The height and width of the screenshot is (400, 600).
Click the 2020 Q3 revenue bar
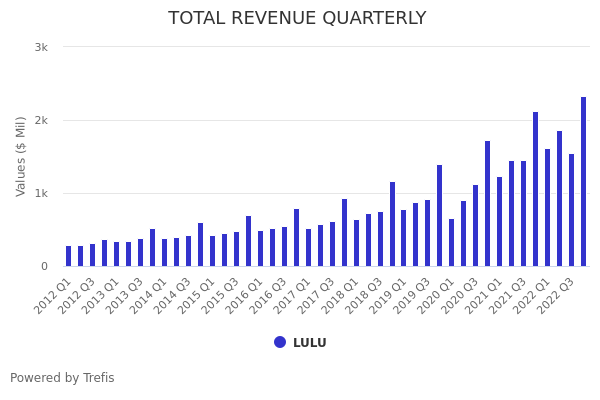tap(476, 226)
